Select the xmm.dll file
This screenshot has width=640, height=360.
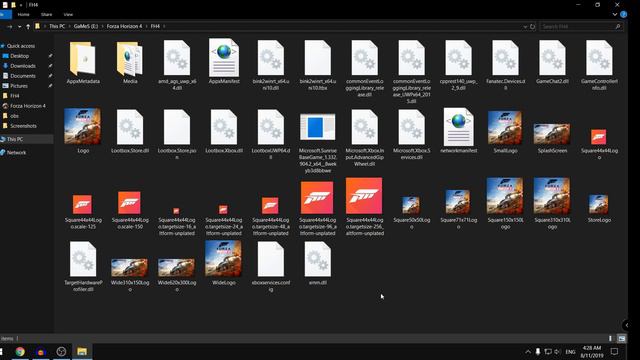(318, 262)
